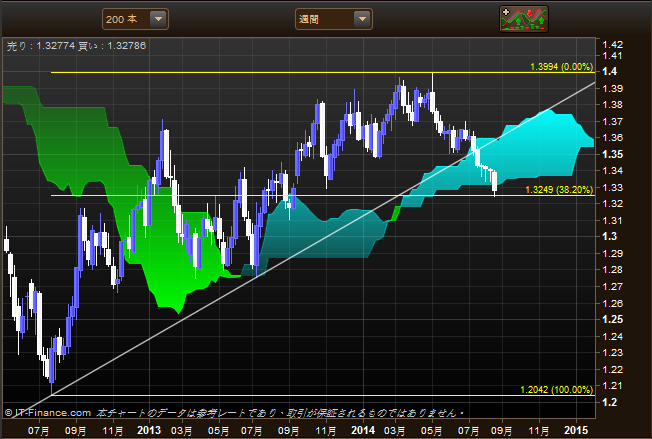Screen dimensions: 652x439
Task: Open the add indicator chart icon
Action: 524,19
